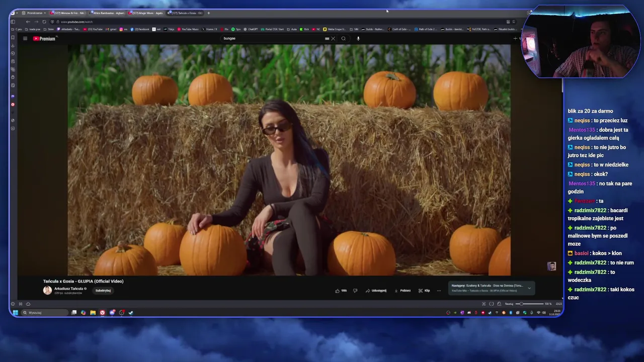Open the red Opera sidebar icon on the left
Viewport: 644px width, 362px height.
[13, 105]
